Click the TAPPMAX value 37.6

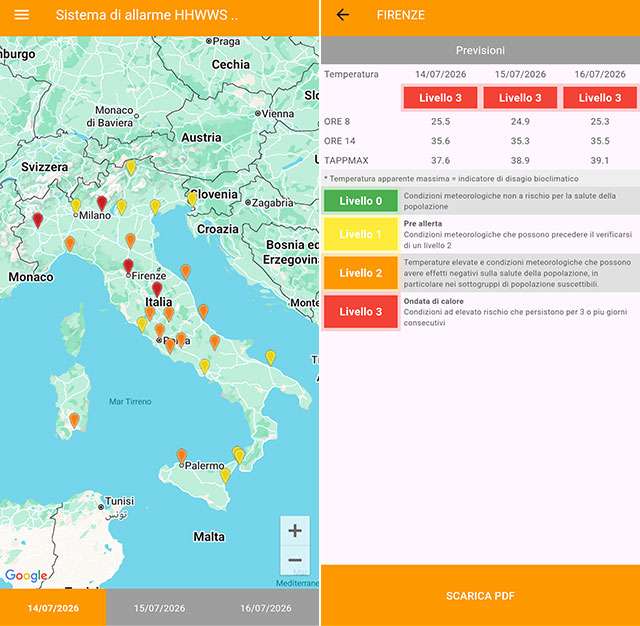440,160
